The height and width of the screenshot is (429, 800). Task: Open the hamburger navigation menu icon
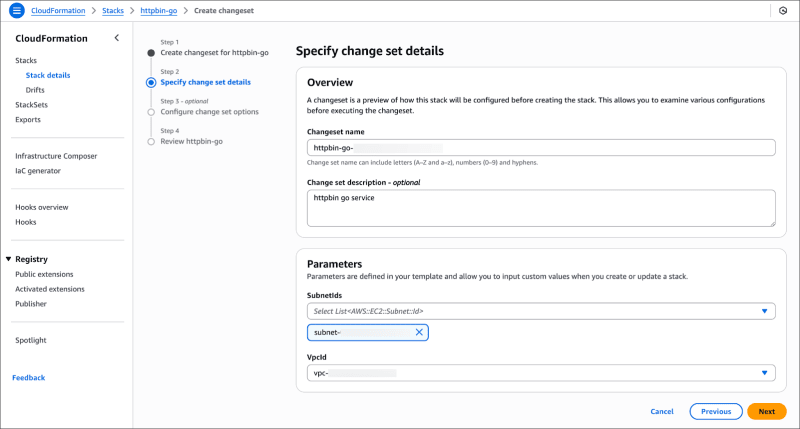click(x=17, y=10)
